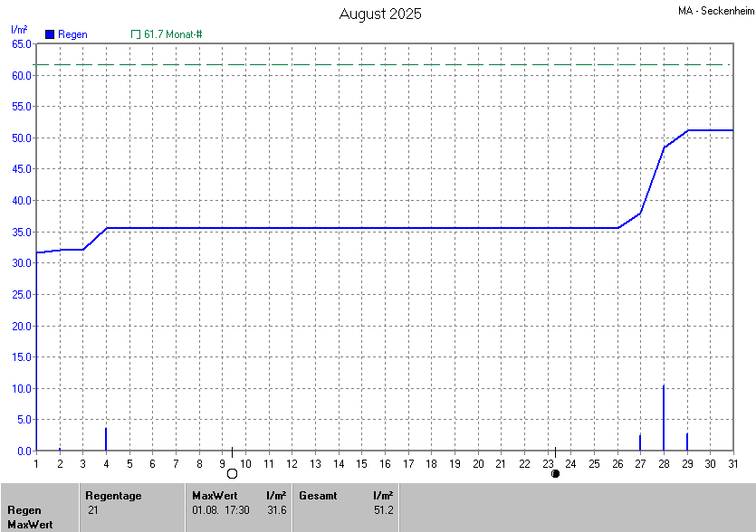Select the rain bar on day 4
Screen dimensions: 756x532
(106, 440)
